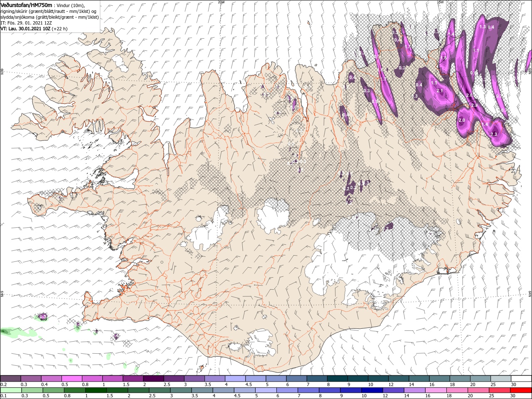Choose the upper legend swatch starting at 3
532x399 pixels.
click(x=194, y=379)
